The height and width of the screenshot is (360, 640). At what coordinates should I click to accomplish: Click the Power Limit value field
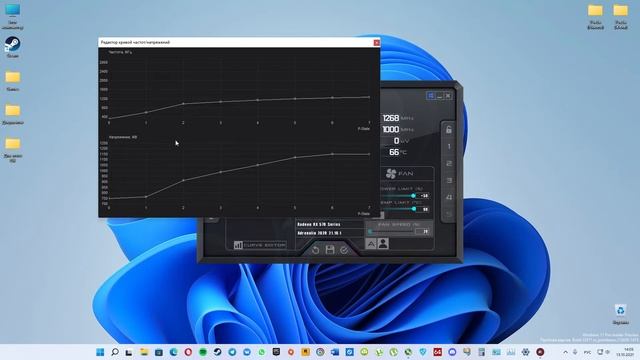click(424, 196)
